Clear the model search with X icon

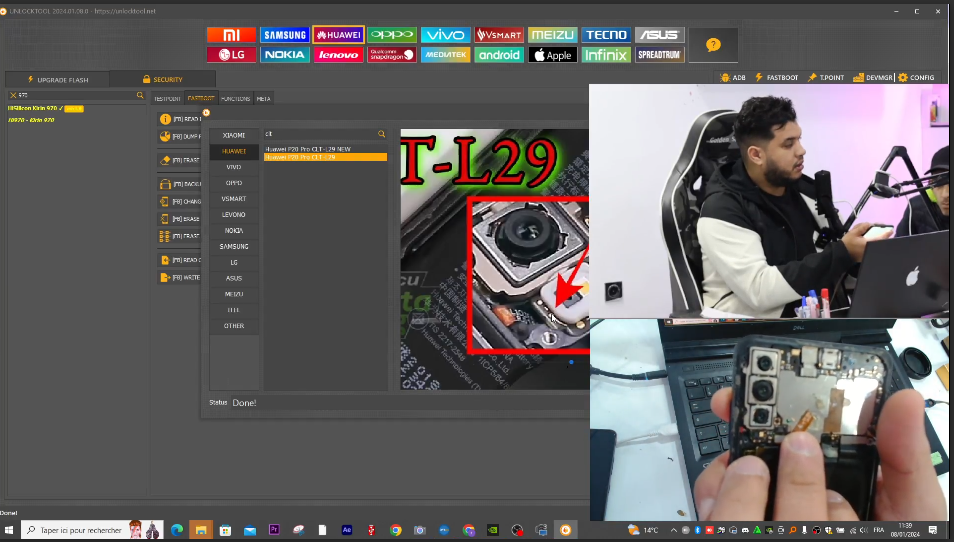[x=13, y=96]
